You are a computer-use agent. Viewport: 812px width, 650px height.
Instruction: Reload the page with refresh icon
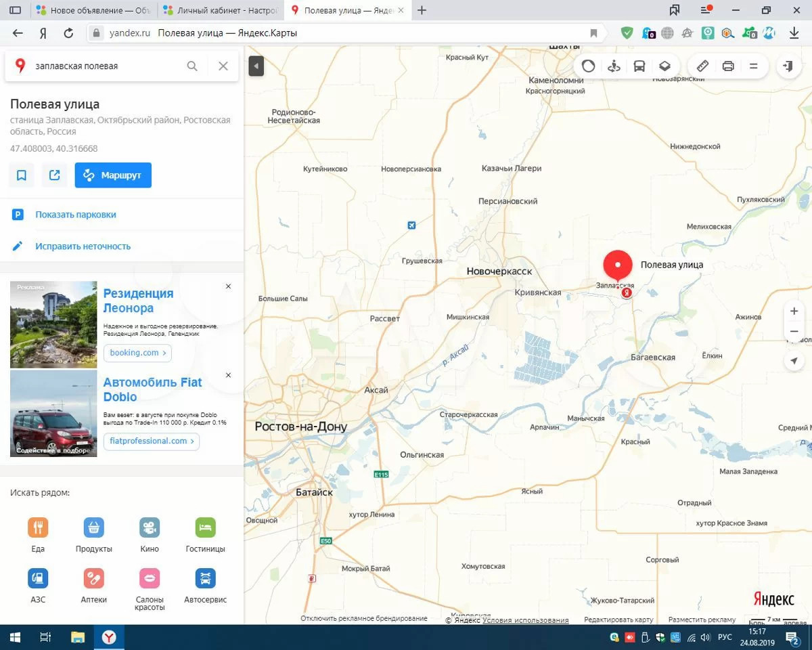(68, 32)
